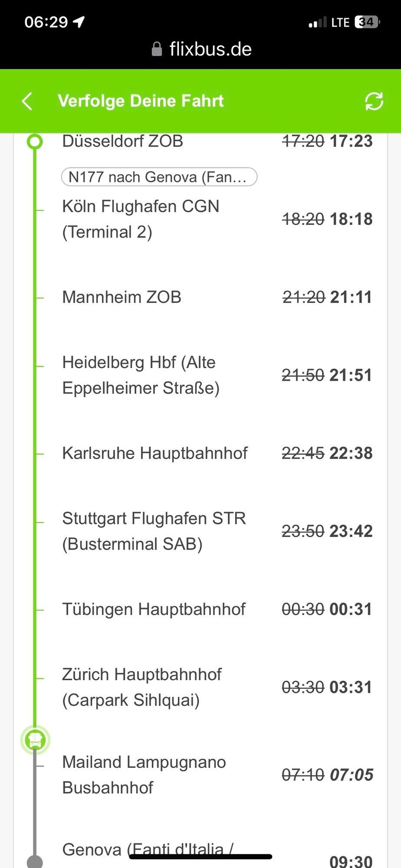Tap the grey Genova end-stop marker
This screenshot has height=868, width=401.
point(35,861)
